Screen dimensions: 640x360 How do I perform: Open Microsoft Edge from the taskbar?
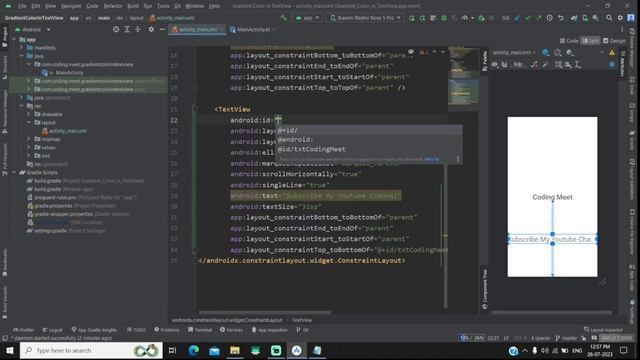click(x=193, y=350)
